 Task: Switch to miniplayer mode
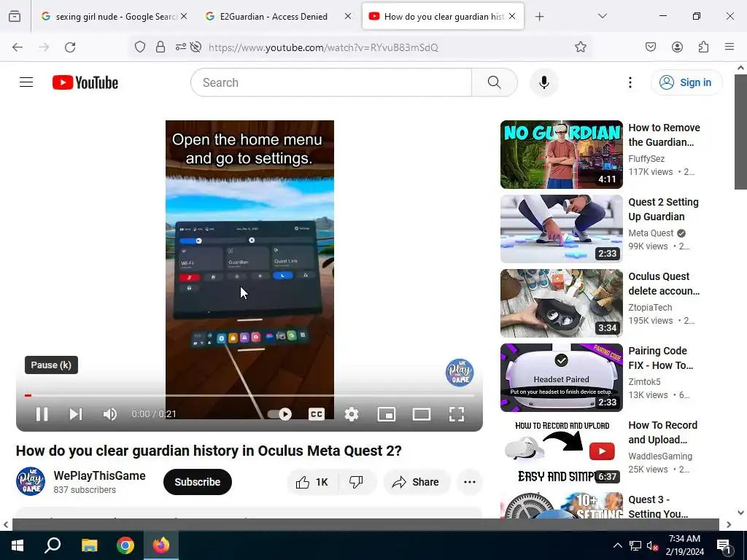click(387, 414)
